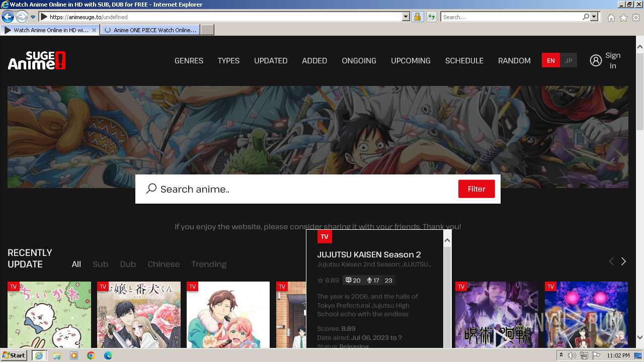Click the red Filter button
Image resolution: width=644 pixels, height=362 pixels.
point(476,189)
